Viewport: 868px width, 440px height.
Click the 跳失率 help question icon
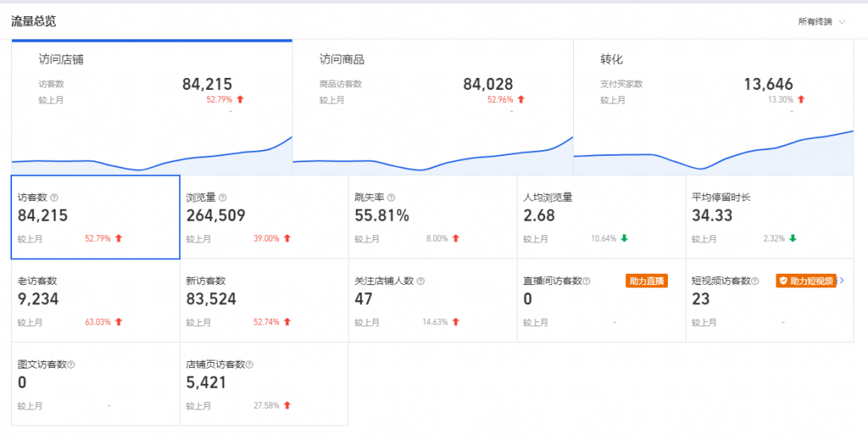coord(391,198)
